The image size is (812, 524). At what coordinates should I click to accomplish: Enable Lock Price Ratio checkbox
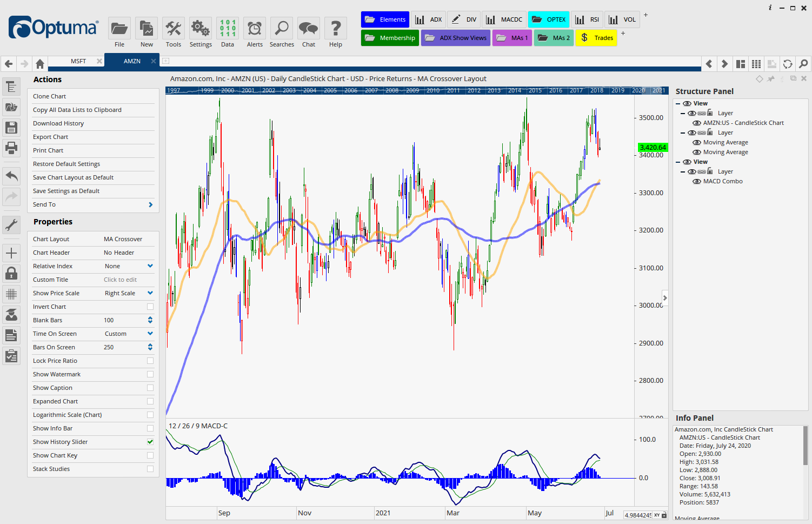(150, 361)
